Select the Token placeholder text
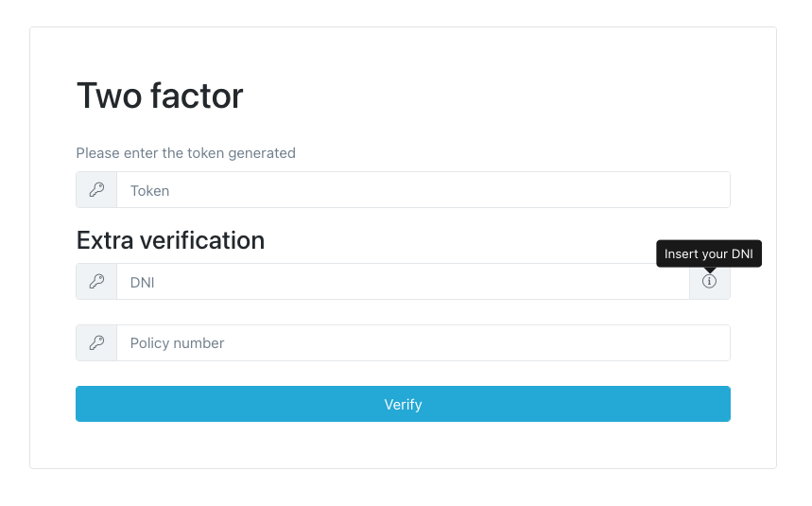This screenshot has width=812, height=506. (149, 191)
